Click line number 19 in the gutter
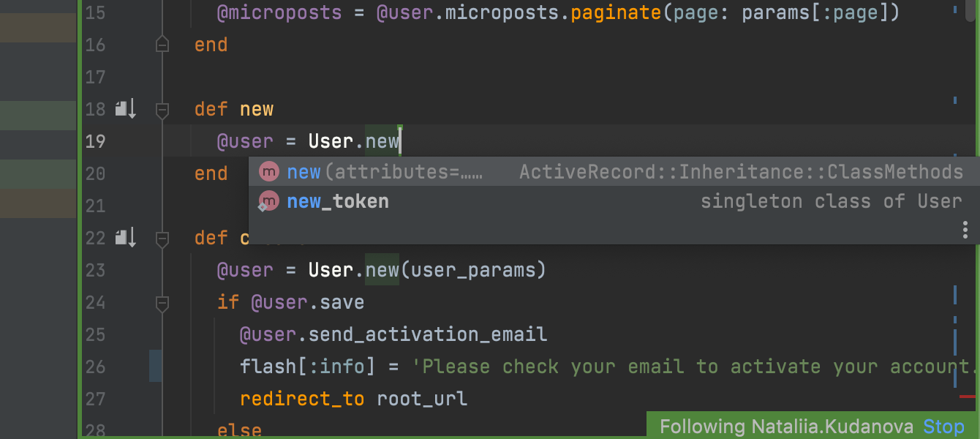The width and height of the screenshot is (980, 439). point(95,141)
